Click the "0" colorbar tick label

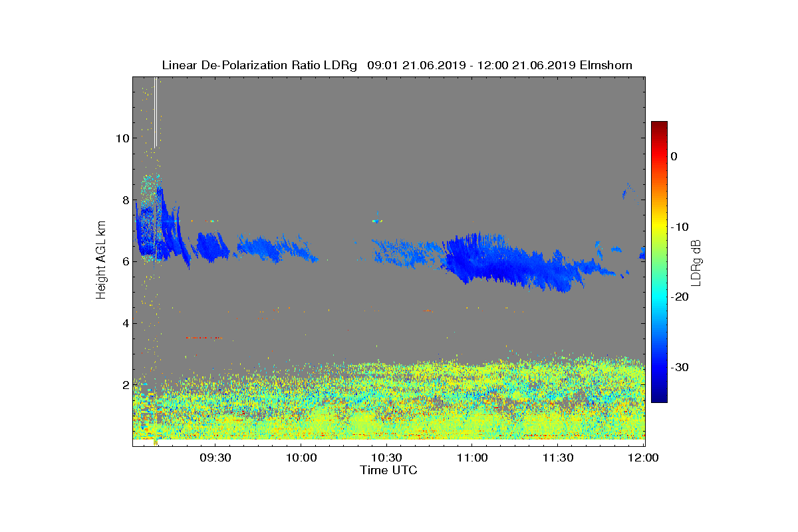pyautogui.click(x=674, y=156)
